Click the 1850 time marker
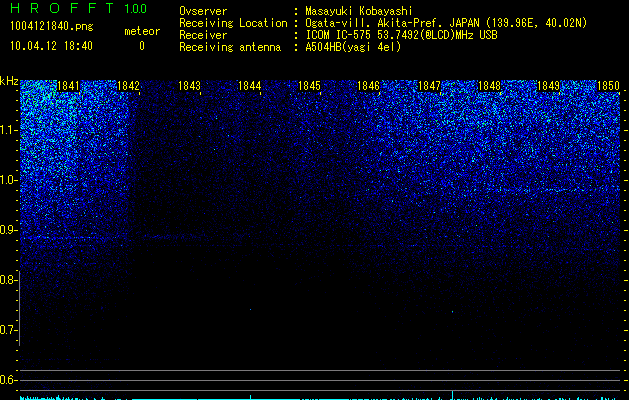The width and height of the screenshot is (629, 400). 609,86
